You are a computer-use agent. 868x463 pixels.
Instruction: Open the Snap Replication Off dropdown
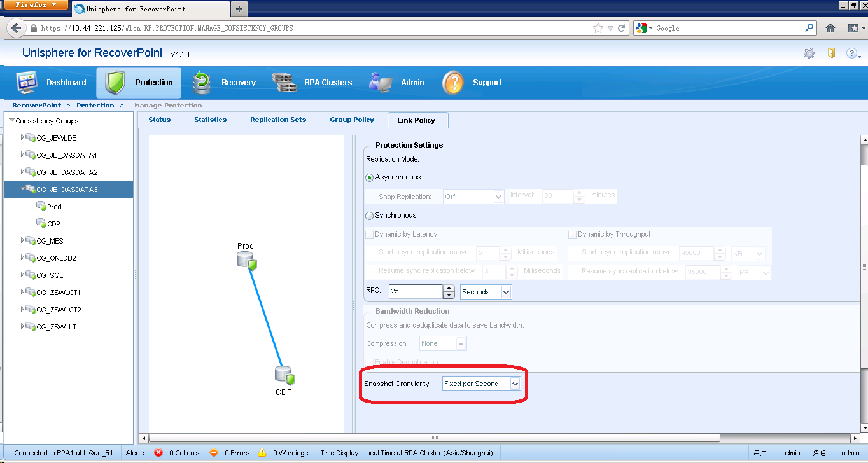point(473,197)
